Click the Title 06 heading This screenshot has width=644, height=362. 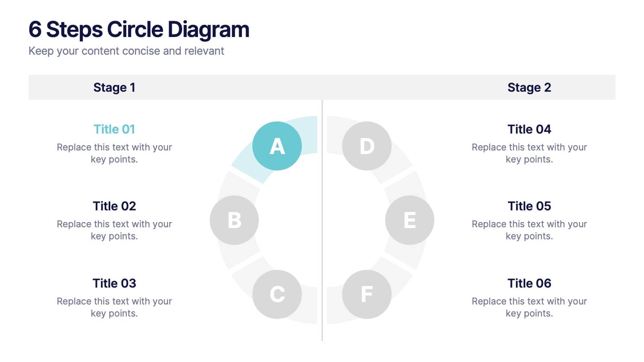[529, 283]
